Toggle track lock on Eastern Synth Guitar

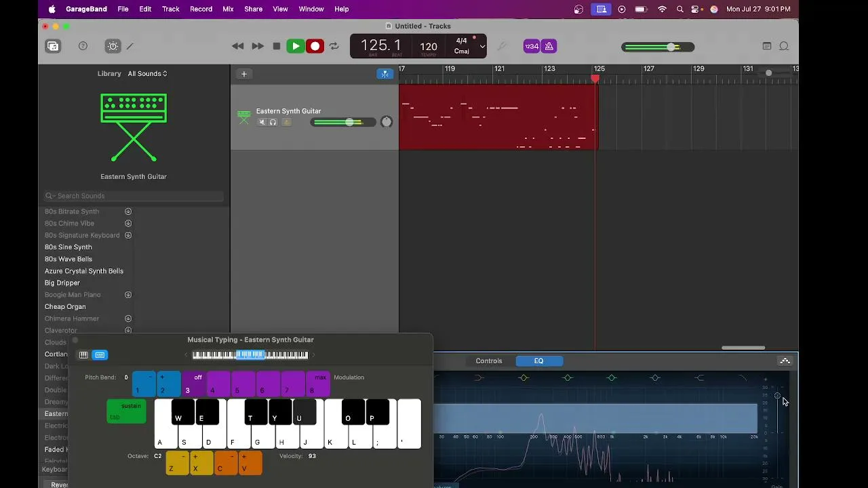(x=286, y=122)
